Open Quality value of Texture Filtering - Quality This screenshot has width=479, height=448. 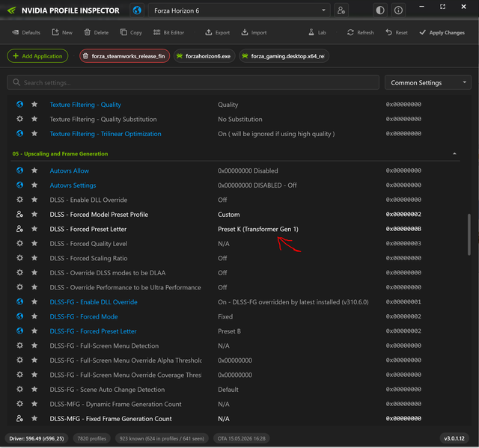[228, 105]
